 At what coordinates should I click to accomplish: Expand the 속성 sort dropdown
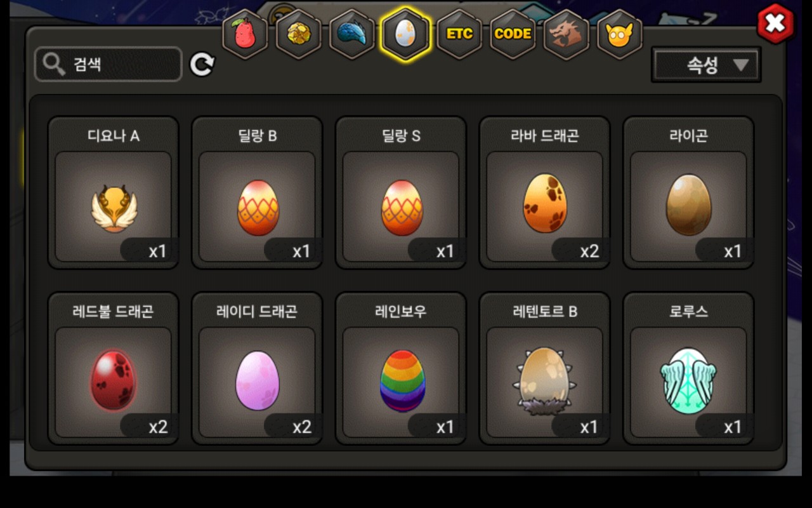[706, 65]
